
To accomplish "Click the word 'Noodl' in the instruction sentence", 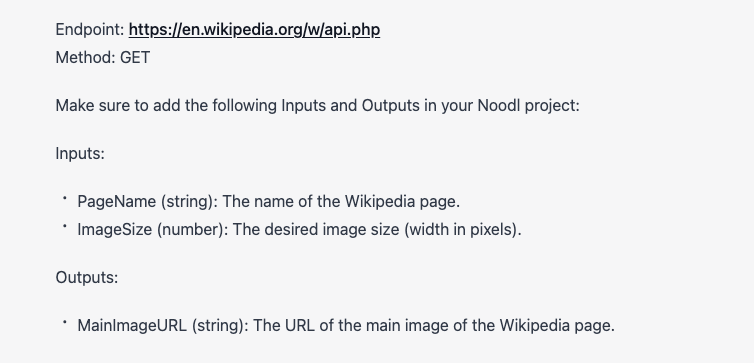I will [499, 105].
